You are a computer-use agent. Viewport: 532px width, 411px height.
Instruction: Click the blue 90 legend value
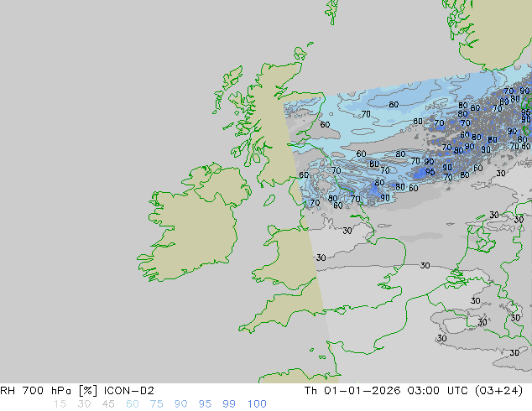[x=180, y=404]
